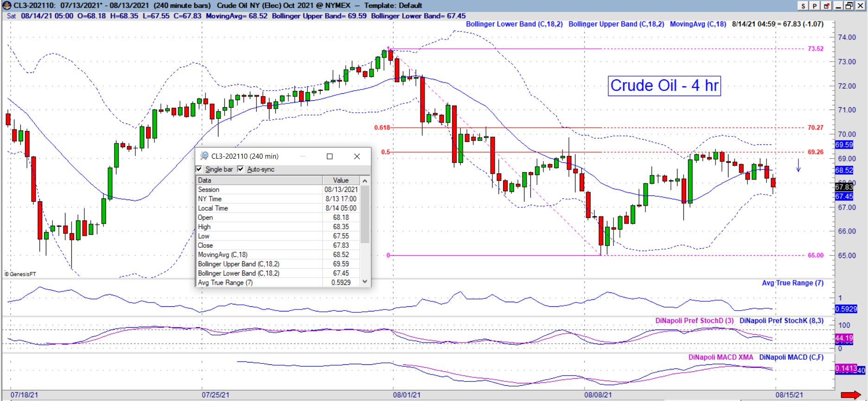Image resolution: width=868 pixels, height=401 pixels.
Task: Click the 68.52 moving average price tag
Action: pyautogui.click(x=844, y=170)
